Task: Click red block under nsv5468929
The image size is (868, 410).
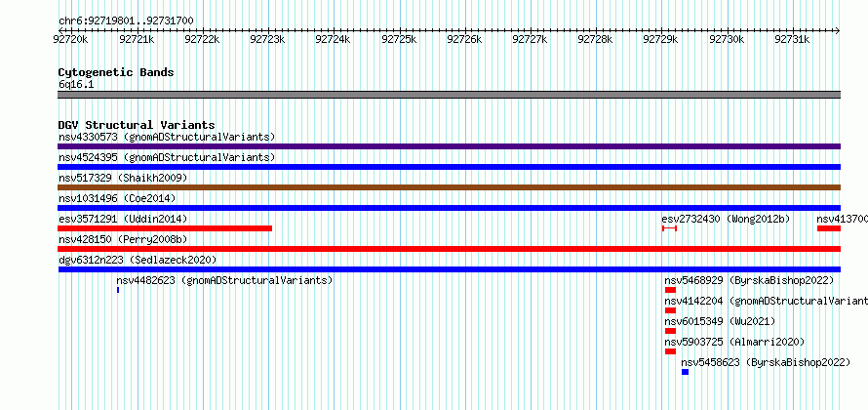Action: [x=670, y=290]
